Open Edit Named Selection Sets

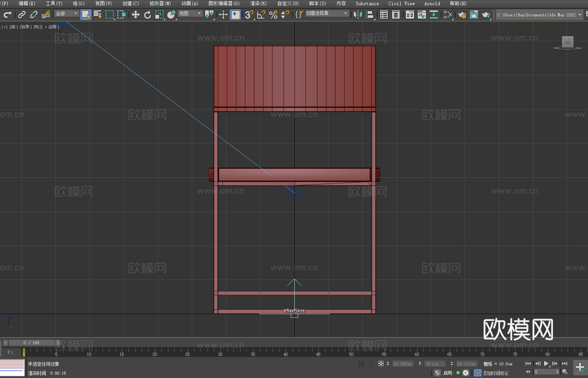coord(299,14)
